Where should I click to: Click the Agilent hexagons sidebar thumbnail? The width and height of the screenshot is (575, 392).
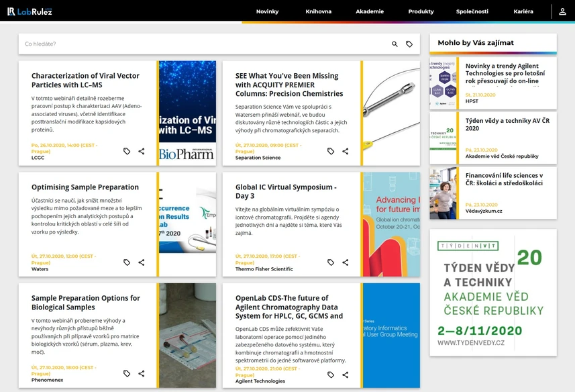pos(443,83)
